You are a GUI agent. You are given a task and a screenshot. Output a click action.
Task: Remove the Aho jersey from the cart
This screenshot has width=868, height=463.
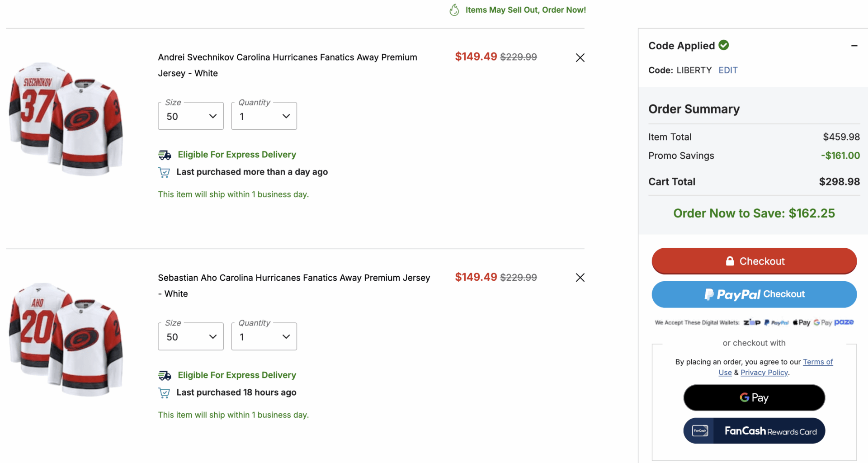tap(580, 277)
